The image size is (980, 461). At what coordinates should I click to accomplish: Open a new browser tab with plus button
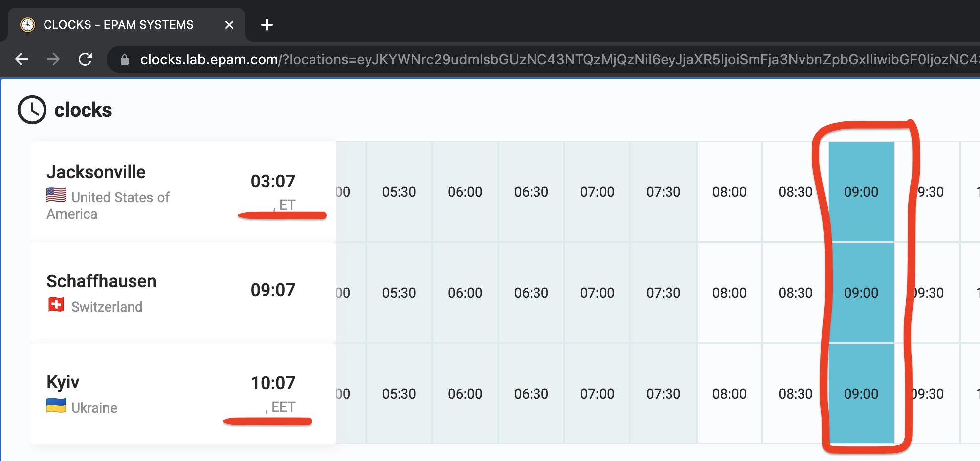click(x=267, y=24)
